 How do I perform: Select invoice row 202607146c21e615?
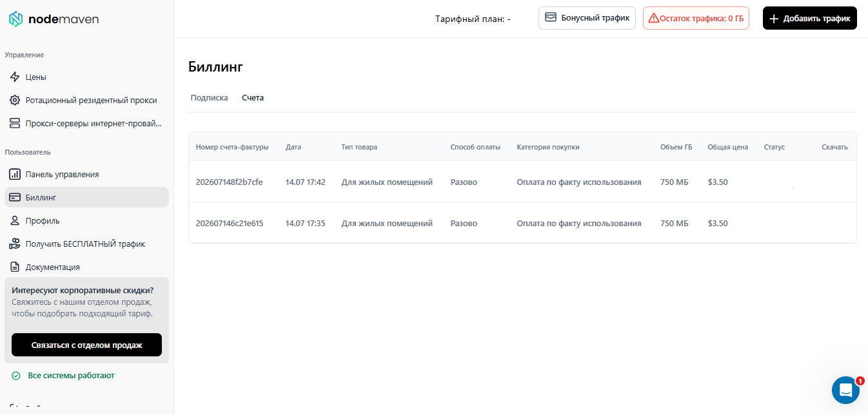click(522, 223)
